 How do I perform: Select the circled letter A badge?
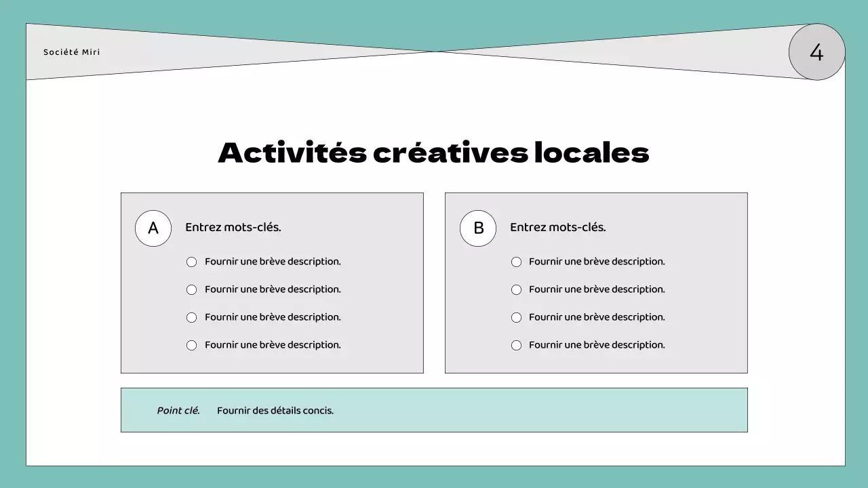tap(153, 228)
